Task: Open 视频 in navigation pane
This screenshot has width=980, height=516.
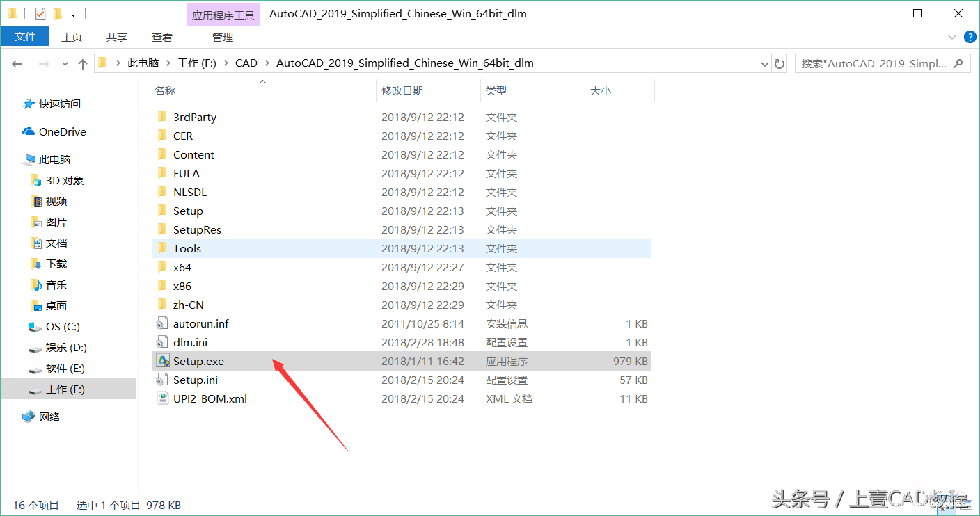Action: [x=49, y=201]
